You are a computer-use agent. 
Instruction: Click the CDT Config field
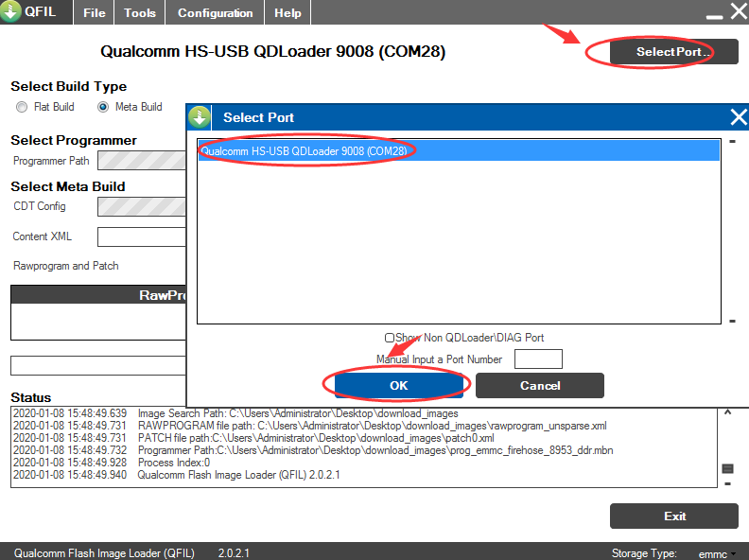[142, 206]
